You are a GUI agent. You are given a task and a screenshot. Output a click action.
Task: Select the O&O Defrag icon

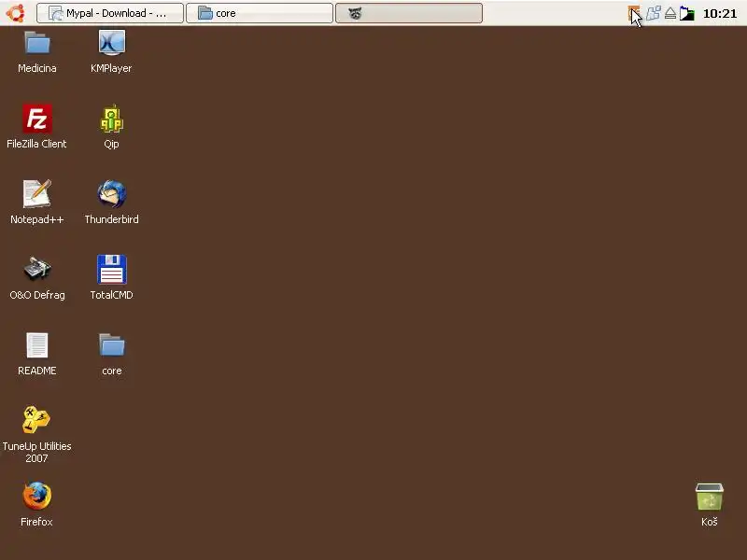pos(37,269)
